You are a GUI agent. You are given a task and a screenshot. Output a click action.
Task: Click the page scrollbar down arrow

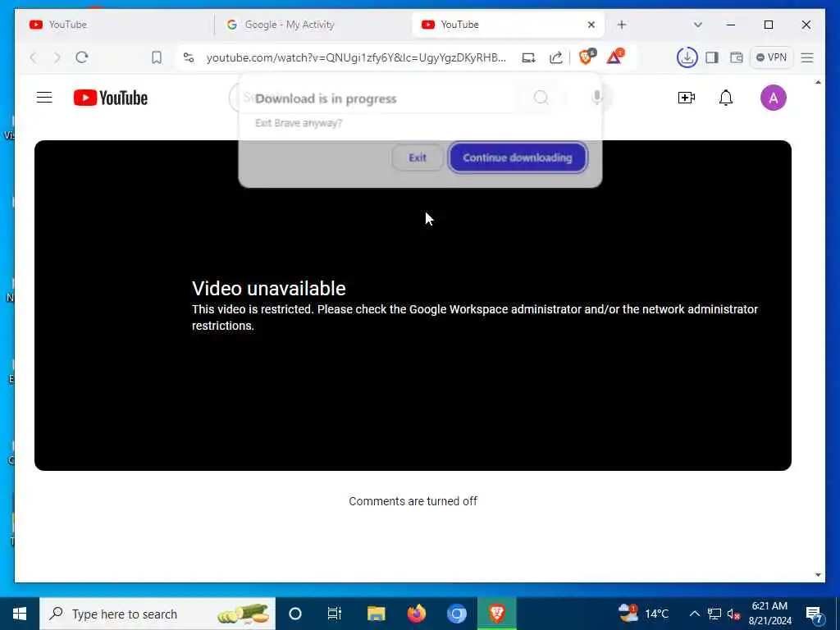[x=818, y=575]
